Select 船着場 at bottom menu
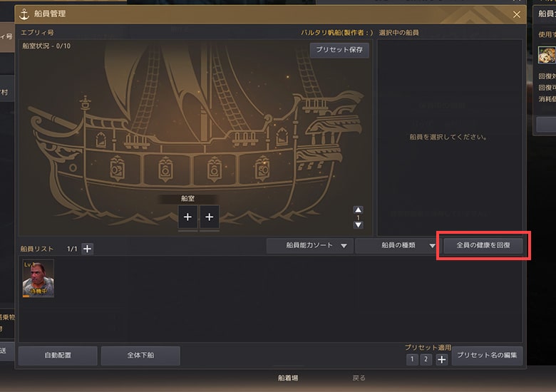Screen dimensions: 556x392 tap(287, 378)
